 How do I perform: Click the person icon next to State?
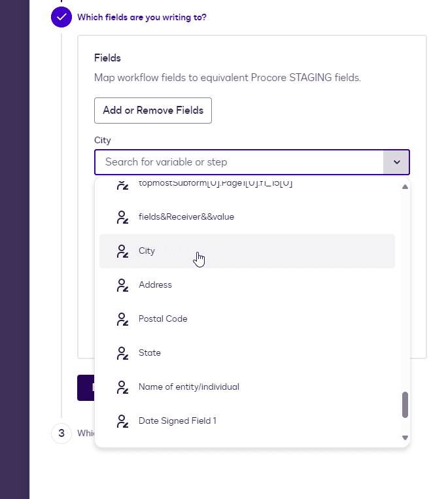(122, 353)
